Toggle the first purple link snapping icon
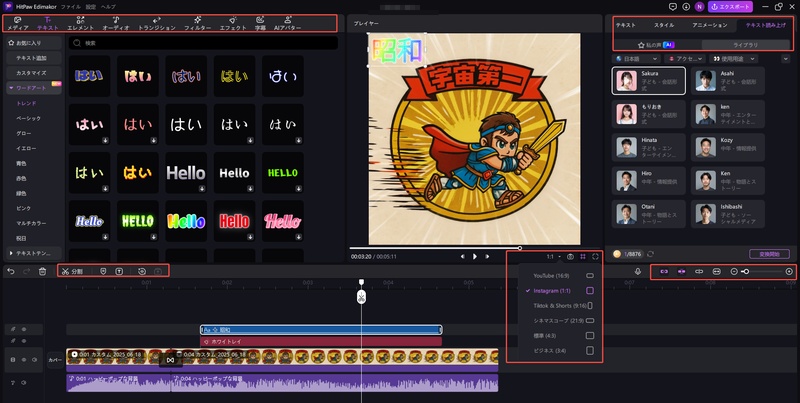 (664, 271)
